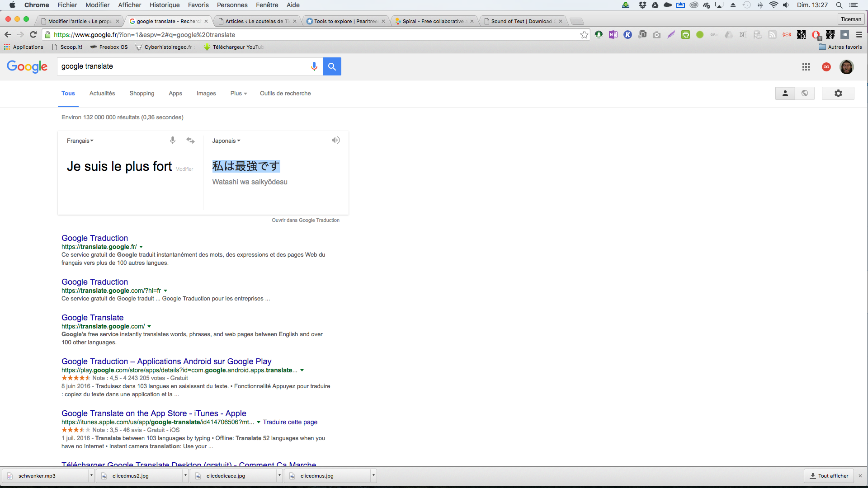Viewport: 868px width, 488px height.
Task: Open Outils de recherche
Action: pos(285,94)
